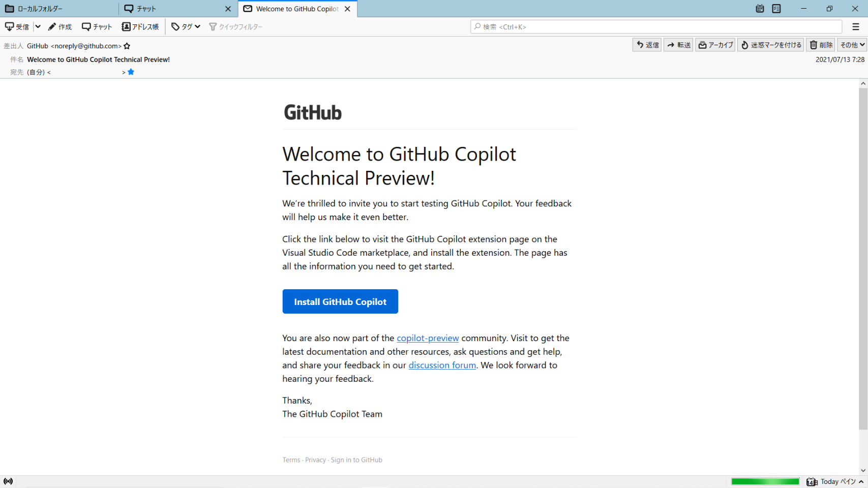Open the calendar icon in tab bar
The height and width of the screenshot is (488, 868).
[x=760, y=9]
